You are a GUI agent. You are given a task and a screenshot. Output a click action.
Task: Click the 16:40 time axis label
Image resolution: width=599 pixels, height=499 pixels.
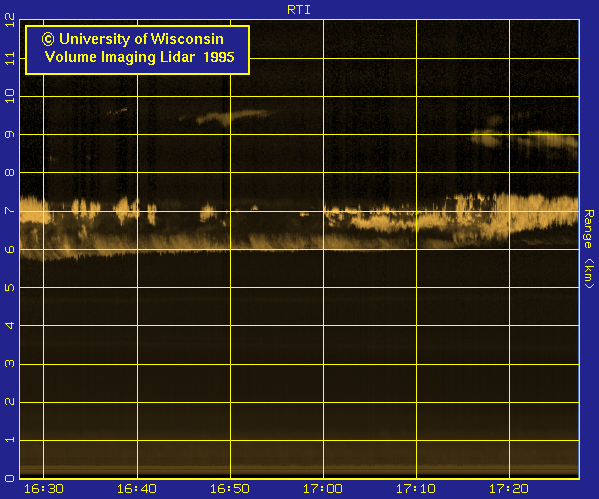(137, 489)
